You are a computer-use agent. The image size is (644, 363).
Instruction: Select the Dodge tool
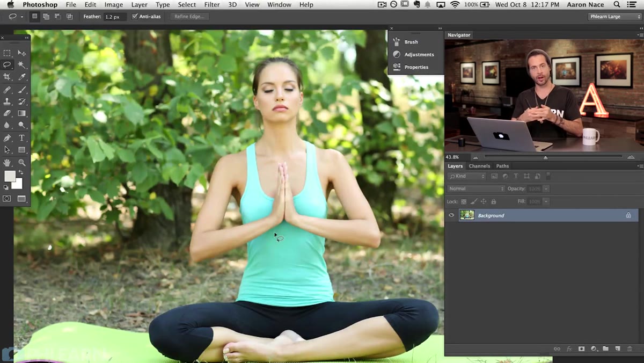(x=22, y=125)
